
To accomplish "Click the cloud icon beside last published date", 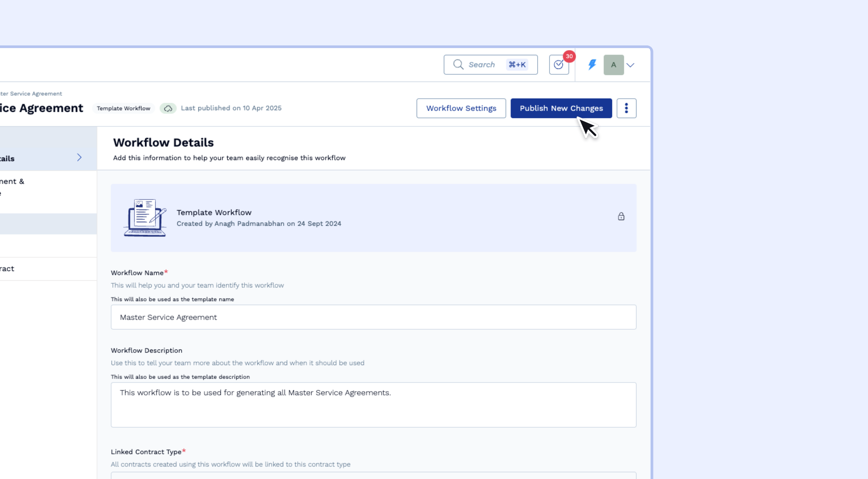I will tap(168, 108).
